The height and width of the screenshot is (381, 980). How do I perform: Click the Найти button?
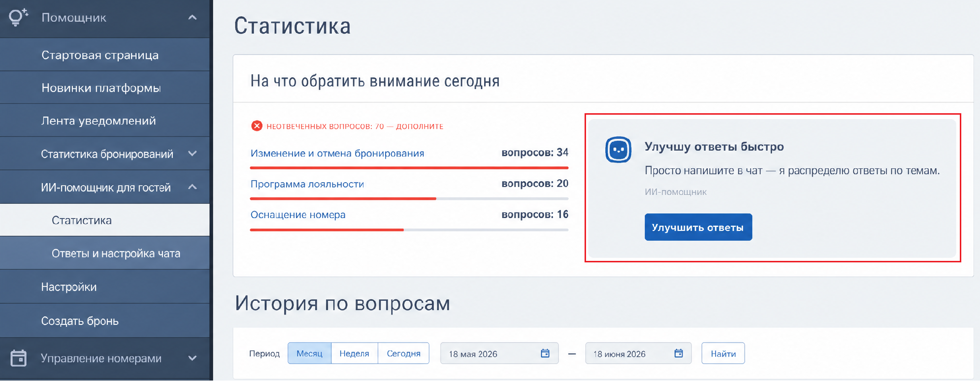(723, 353)
